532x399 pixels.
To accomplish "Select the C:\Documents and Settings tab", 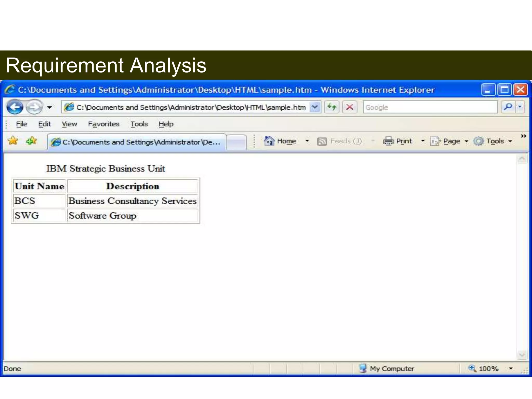I will click(137, 142).
